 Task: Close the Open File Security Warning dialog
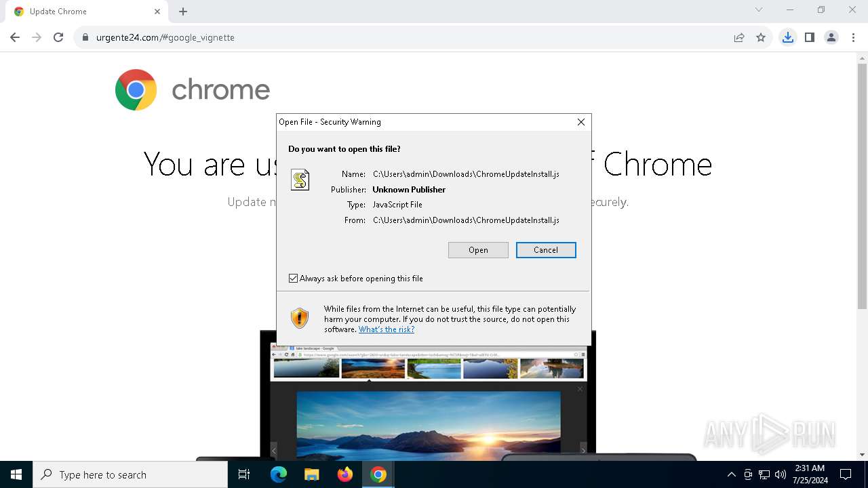point(581,122)
